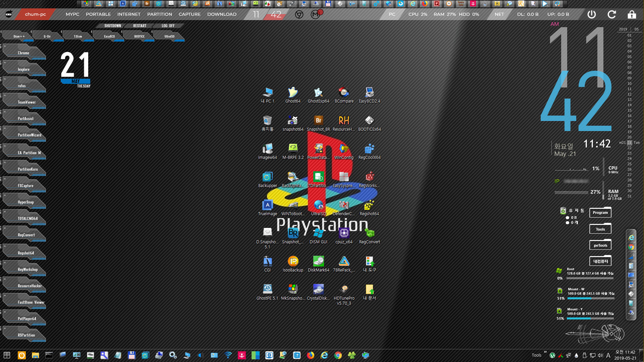The width and height of the screenshot is (644, 362).
Task: Open EasyBCD2.4 desktop icon
Action: [369, 95]
